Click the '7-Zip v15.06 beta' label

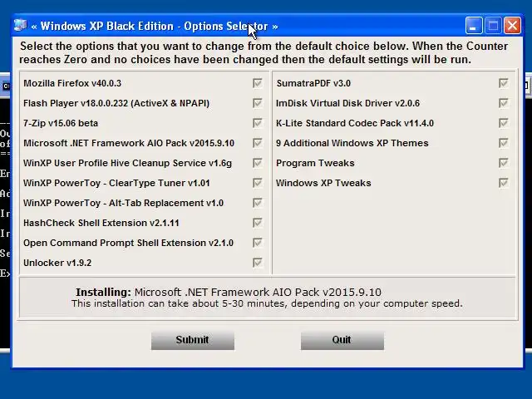click(x=61, y=123)
